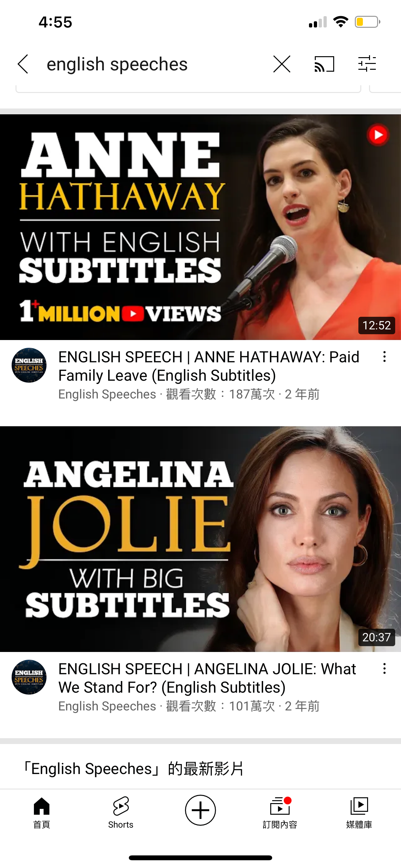This screenshot has height=868, width=401.
Task: Open the search filters icon
Action: (367, 64)
